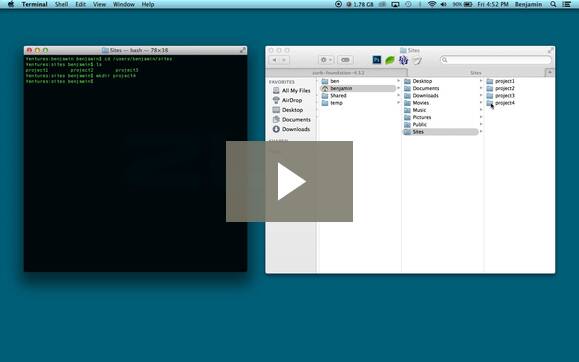
Task: Select the benjamin home folder
Action: tap(357, 88)
